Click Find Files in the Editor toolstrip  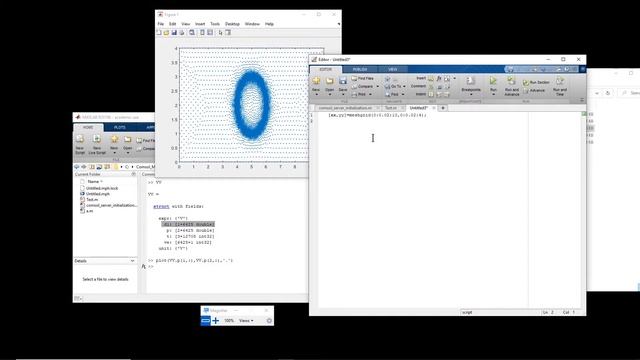[x=362, y=78]
